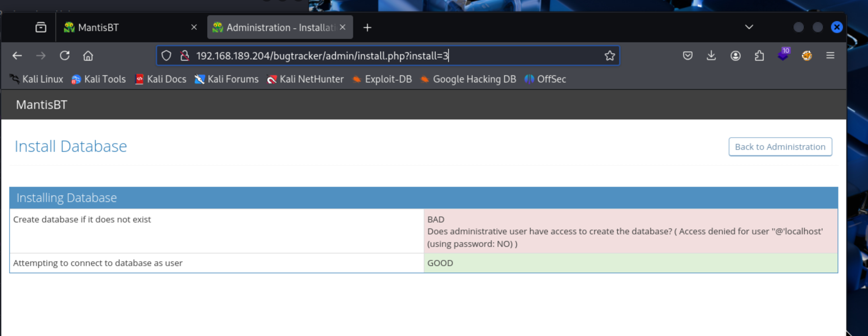Close the Administration - Installation tab
The image size is (868, 336).
point(342,27)
